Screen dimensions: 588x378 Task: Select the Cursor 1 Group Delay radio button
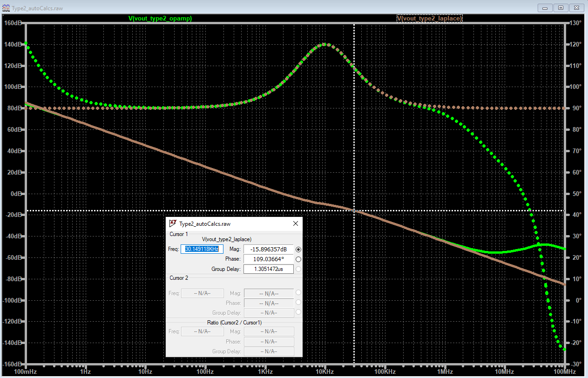[x=298, y=269]
